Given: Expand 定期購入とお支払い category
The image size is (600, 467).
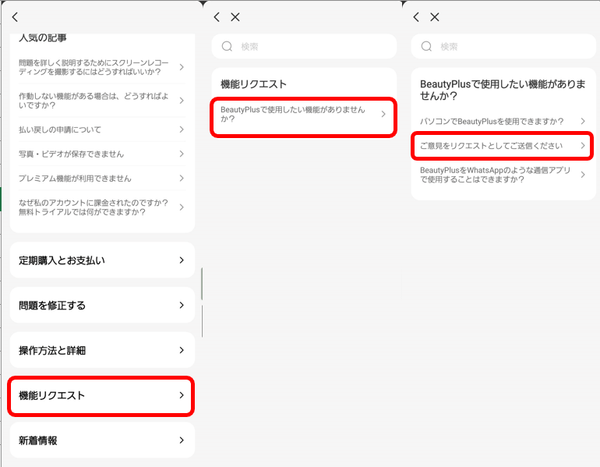Looking at the screenshot, I should (x=102, y=260).
